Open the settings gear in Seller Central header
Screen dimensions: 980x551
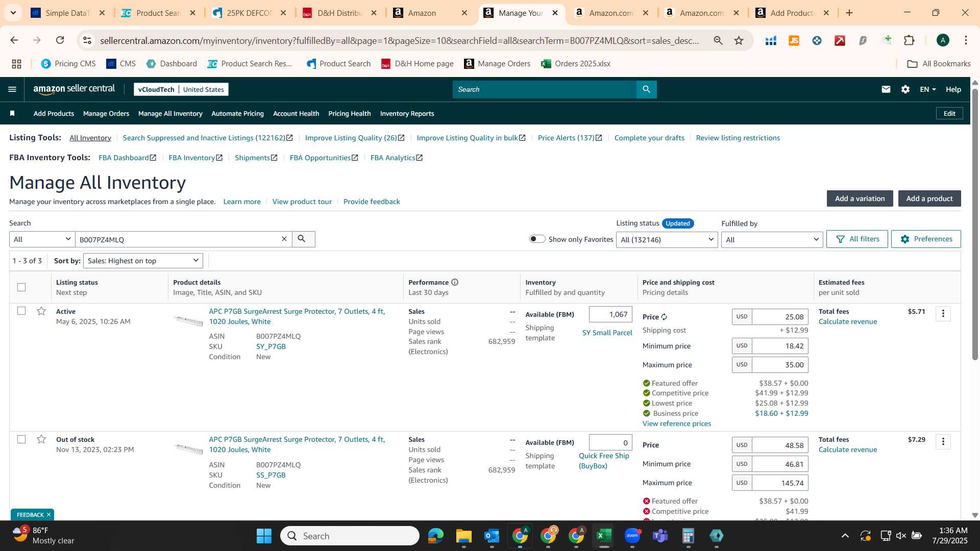click(x=905, y=89)
